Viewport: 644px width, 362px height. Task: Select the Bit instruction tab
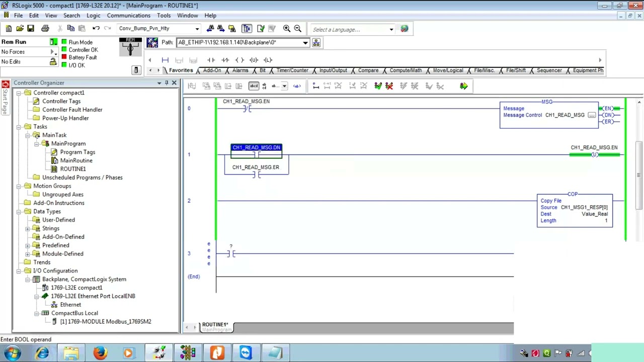[x=262, y=70]
